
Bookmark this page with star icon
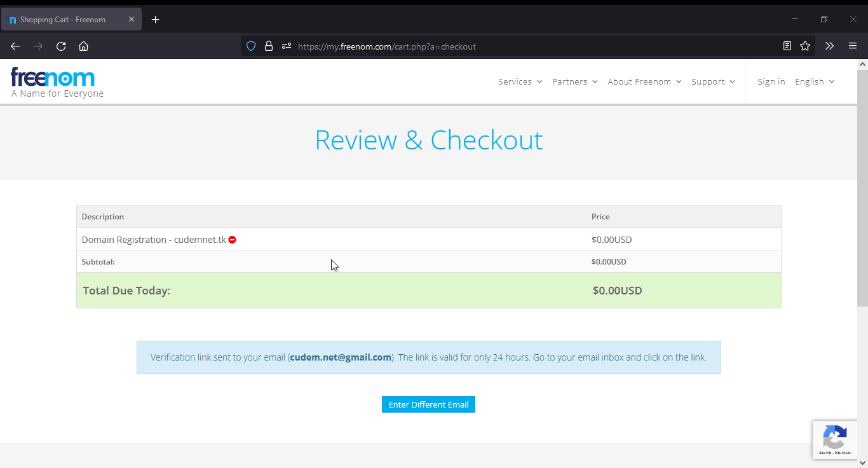(805, 46)
